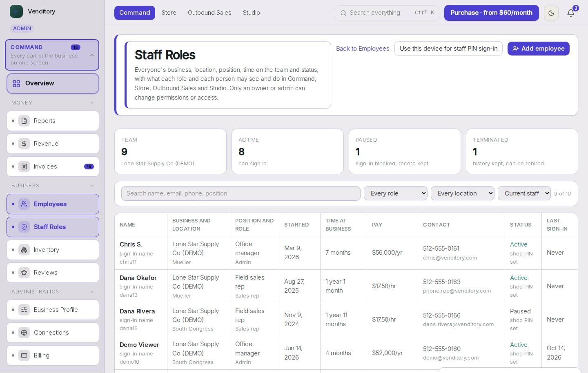Open the Every location dropdown

[x=463, y=193]
